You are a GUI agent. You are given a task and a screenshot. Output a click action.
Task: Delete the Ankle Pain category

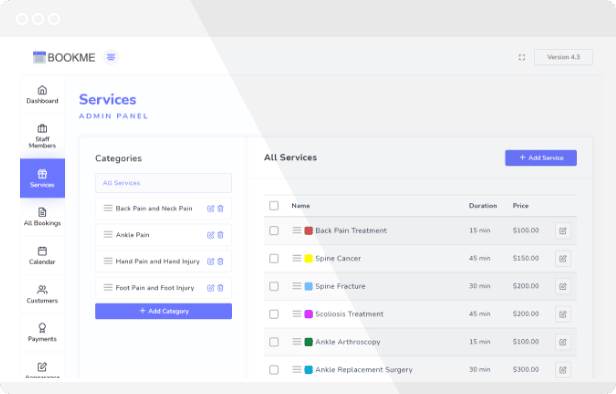(220, 235)
